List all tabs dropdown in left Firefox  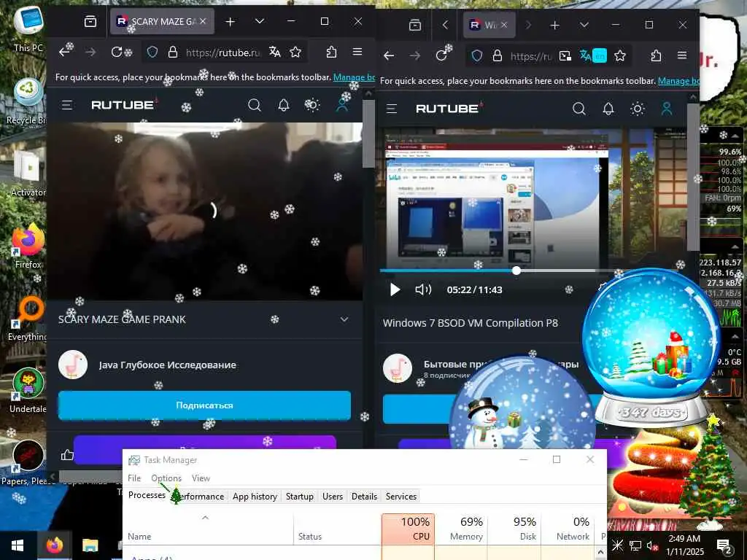260,21
